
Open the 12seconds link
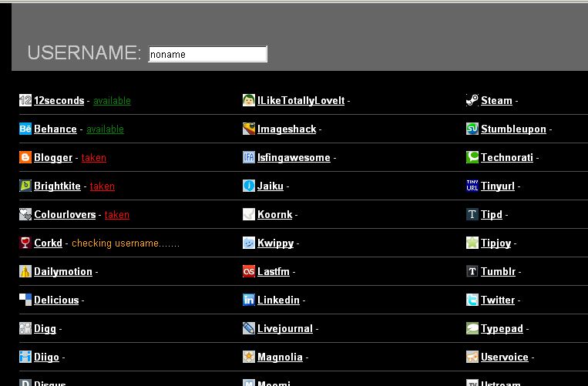[x=59, y=100]
